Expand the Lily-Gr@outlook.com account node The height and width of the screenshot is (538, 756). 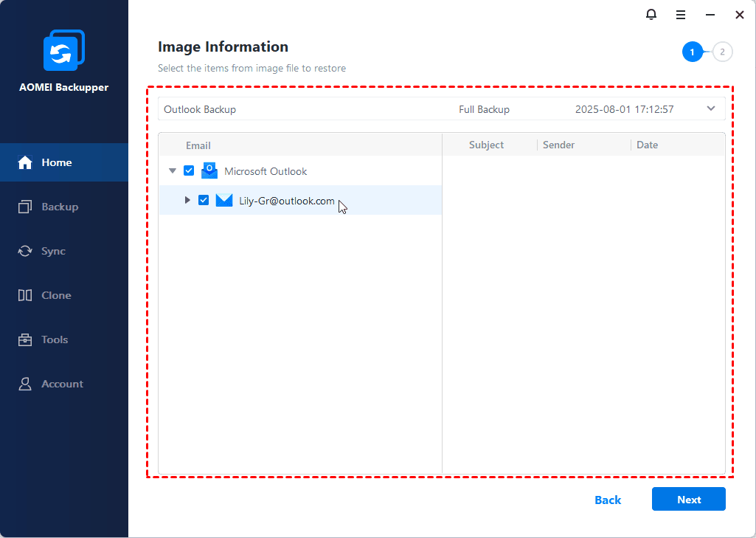tap(187, 201)
